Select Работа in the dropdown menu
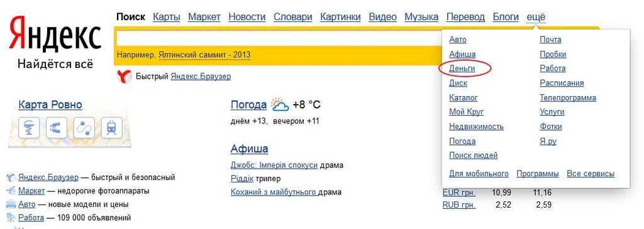644x229 pixels. [552, 69]
